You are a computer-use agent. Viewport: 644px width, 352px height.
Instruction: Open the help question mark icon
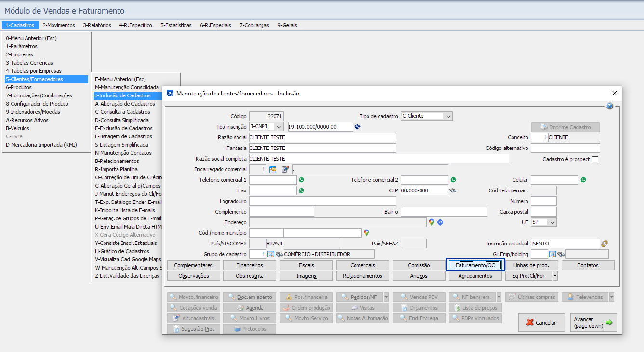coord(609,106)
